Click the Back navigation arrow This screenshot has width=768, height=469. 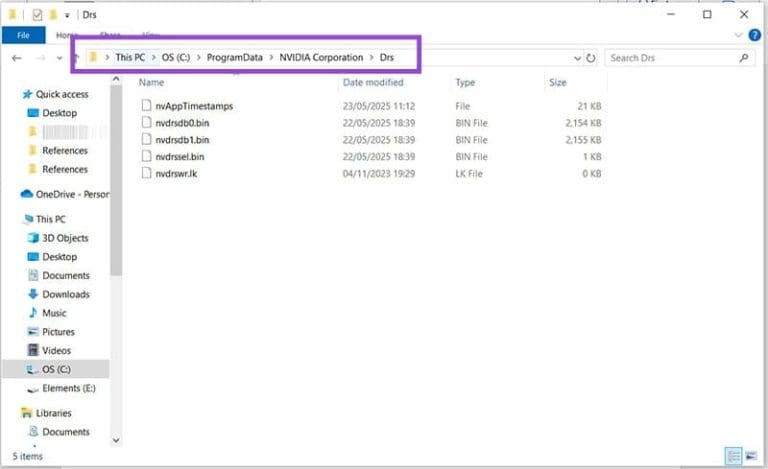[16, 58]
